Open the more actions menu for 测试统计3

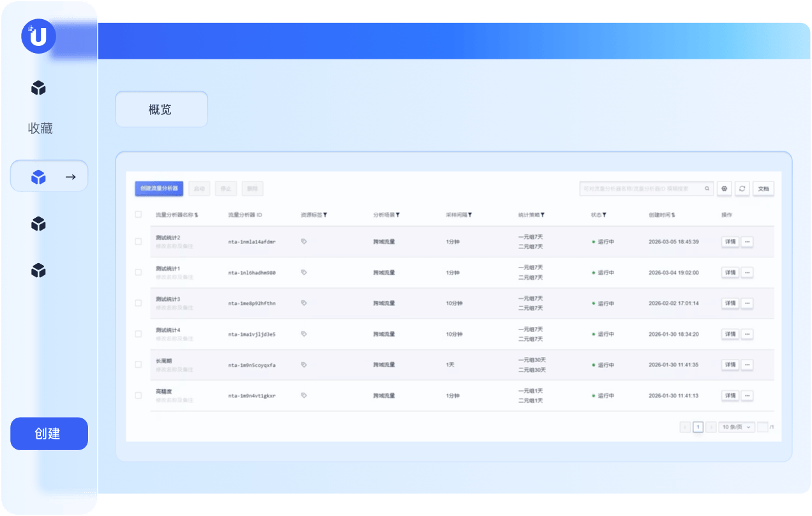747,303
